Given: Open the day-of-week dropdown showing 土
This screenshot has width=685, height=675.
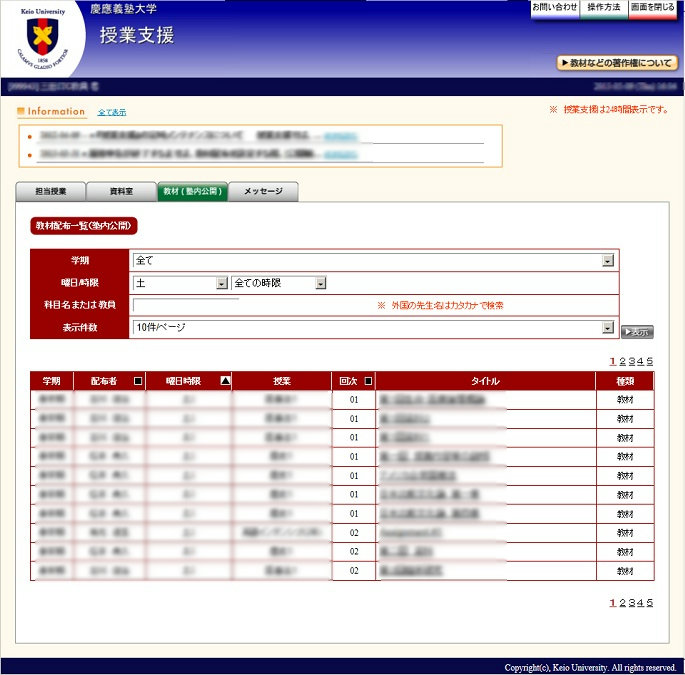Looking at the screenshot, I should pos(222,283).
